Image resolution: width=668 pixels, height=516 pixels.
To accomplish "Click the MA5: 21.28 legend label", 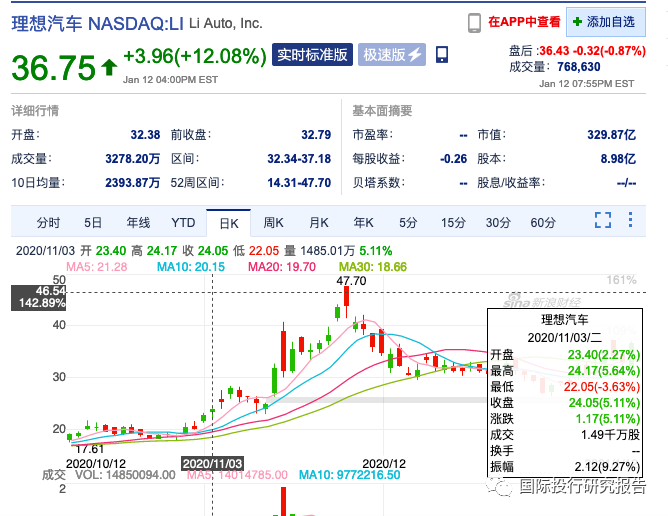I will (x=97, y=267).
